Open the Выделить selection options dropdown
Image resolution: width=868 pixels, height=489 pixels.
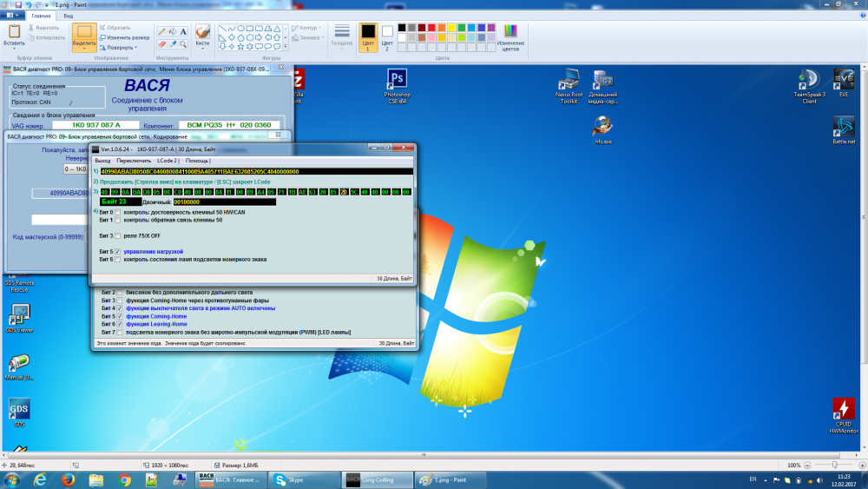(84, 47)
